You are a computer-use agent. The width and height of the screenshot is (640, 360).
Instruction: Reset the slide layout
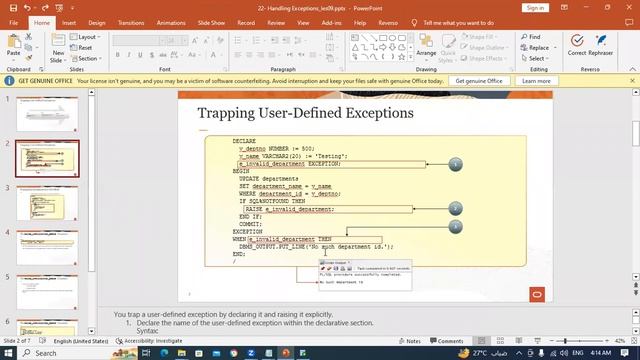pyautogui.click(x=81, y=47)
